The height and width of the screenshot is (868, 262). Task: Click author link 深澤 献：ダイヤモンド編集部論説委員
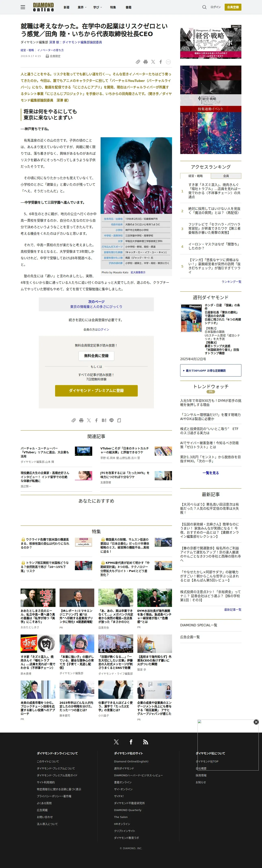click(75, 42)
